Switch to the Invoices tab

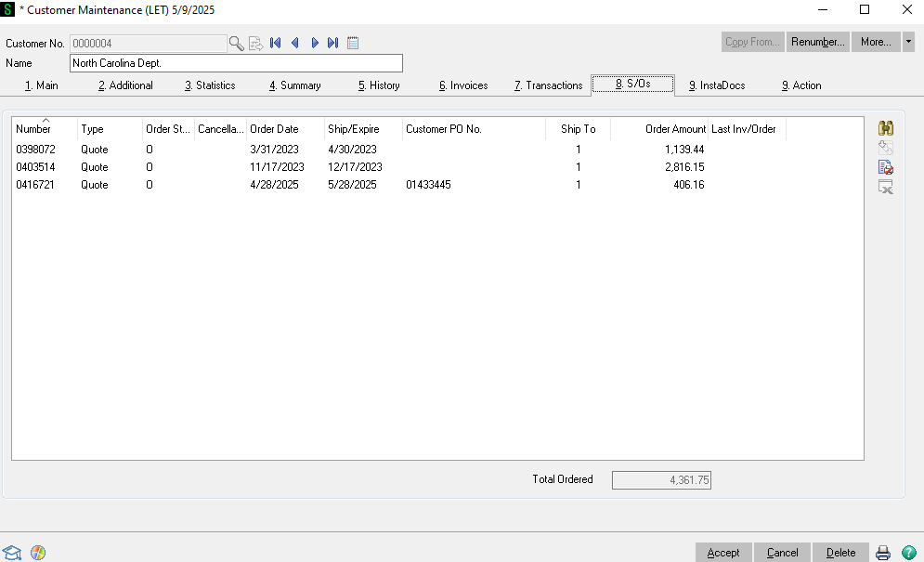tap(463, 85)
